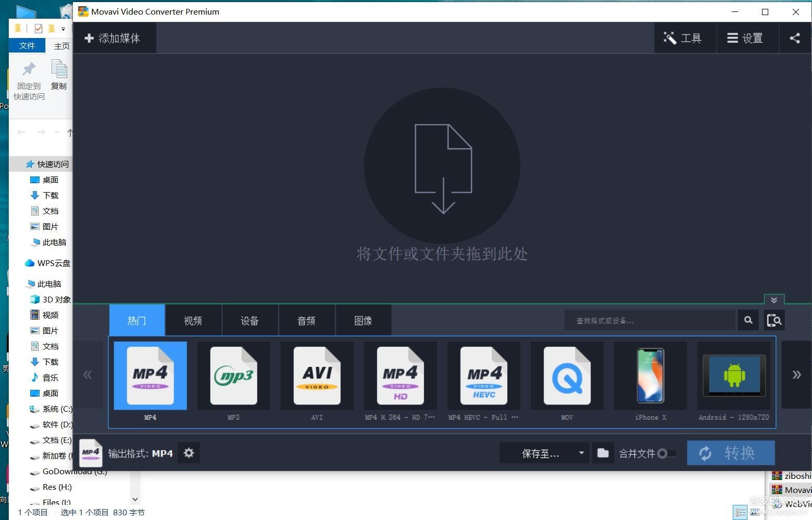Open the output format settings gear
812x520 pixels.
189,453
